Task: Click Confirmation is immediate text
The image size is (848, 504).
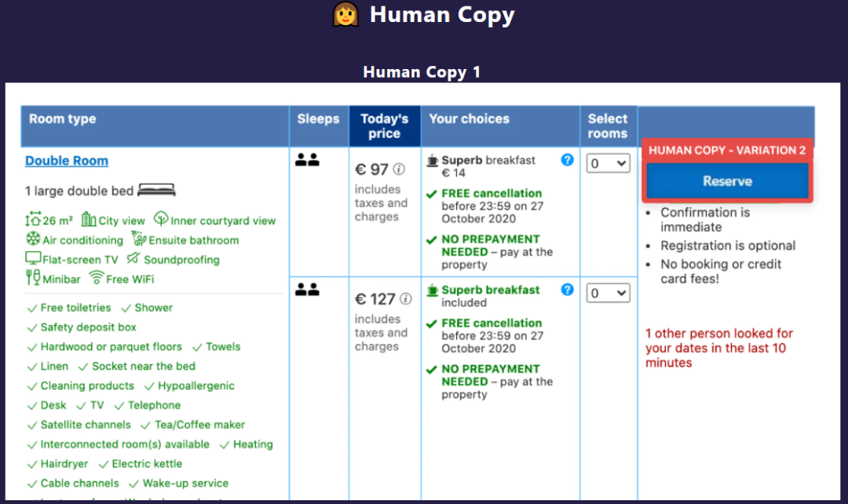Action: (x=704, y=220)
